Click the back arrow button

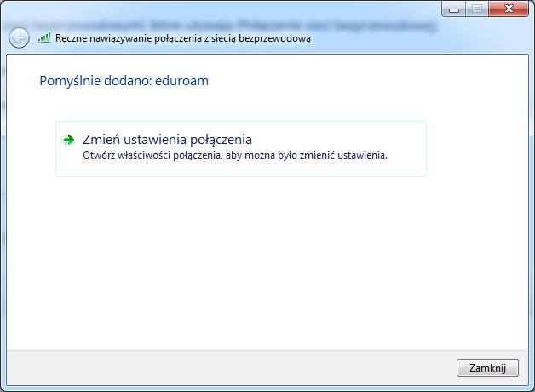[19, 37]
